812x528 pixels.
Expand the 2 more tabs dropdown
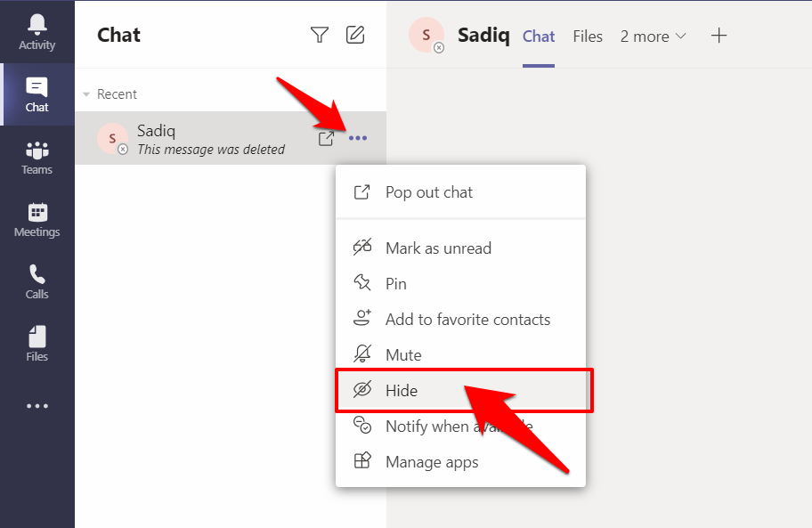[654, 37]
